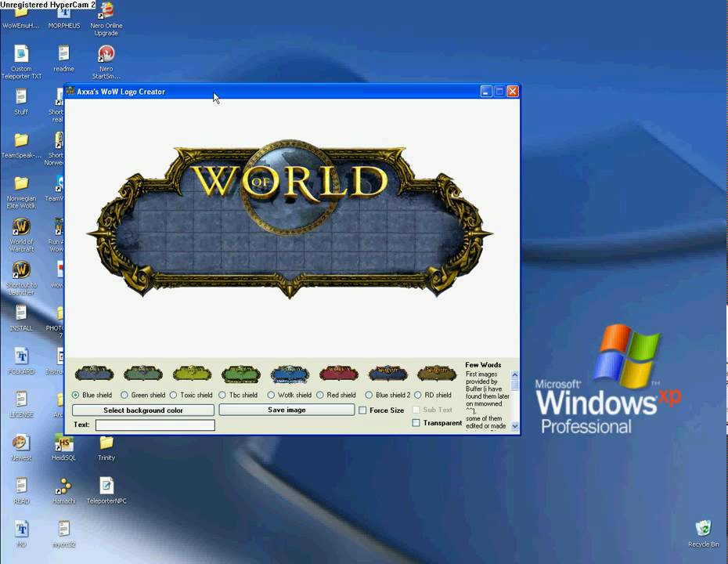This screenshot has width=728, height=564.
Task: Click the Red shield logo thumbnail
Action: (x=339, y=374)
